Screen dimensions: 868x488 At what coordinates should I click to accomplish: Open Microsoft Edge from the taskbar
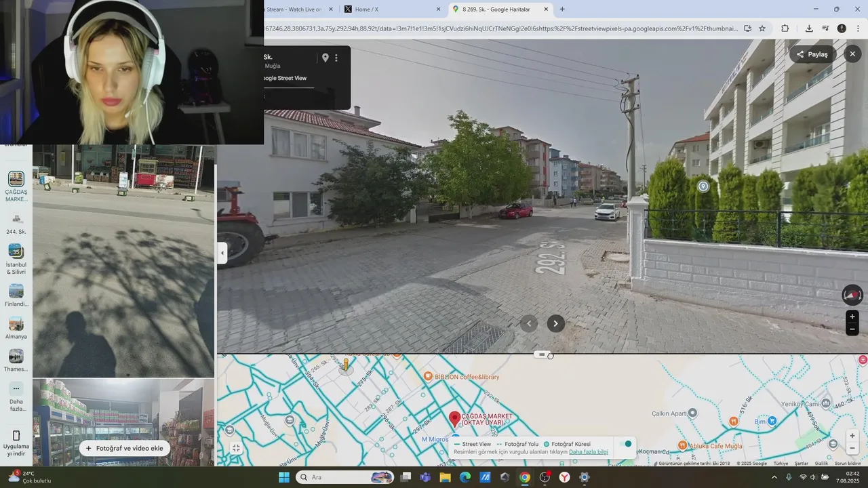point(465,477)
